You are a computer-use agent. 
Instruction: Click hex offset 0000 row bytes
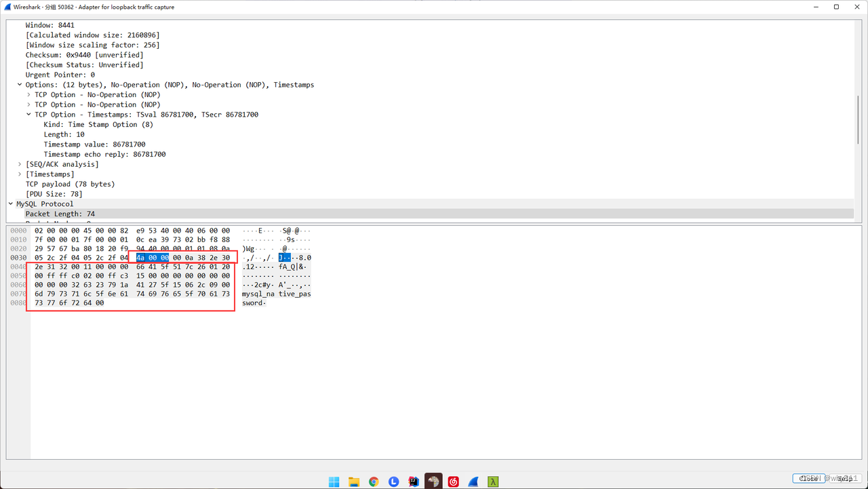(x=132, y=231)
